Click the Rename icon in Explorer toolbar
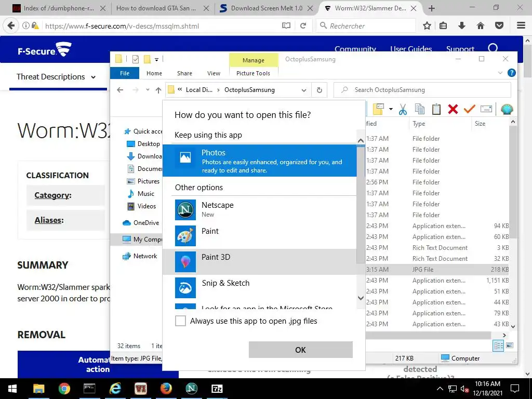The image size is (532, 399). pyautogui.click(x=486, y=109)
